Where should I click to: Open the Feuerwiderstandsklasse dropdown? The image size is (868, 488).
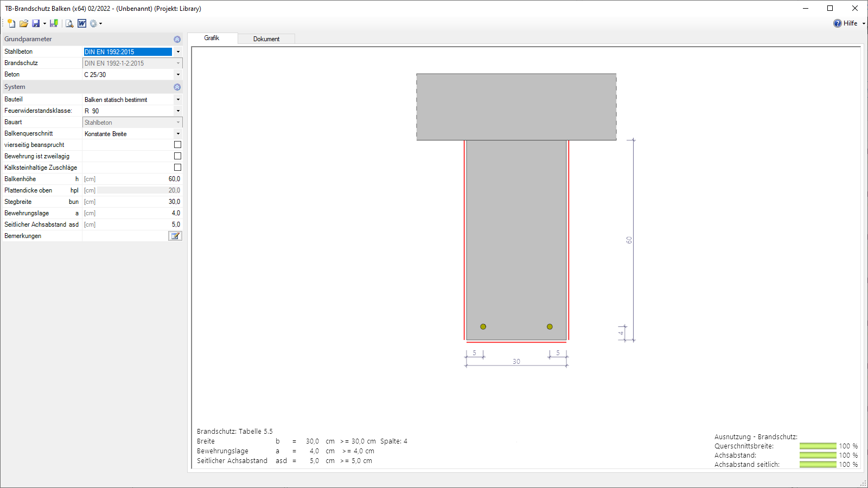click(178, 111)
